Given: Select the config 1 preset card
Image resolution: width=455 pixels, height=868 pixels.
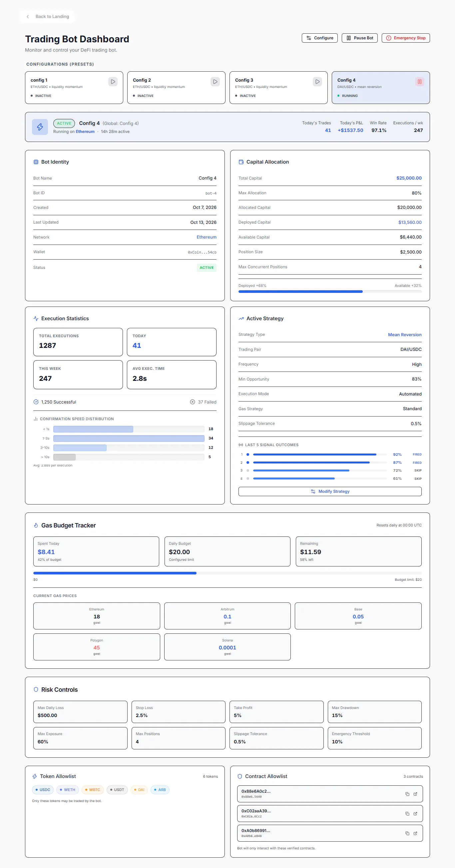Looking at the screenshot, I should point(74,88).
